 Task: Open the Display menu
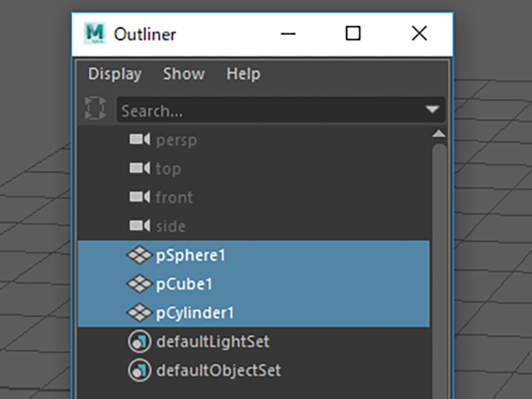coord(115,74)
